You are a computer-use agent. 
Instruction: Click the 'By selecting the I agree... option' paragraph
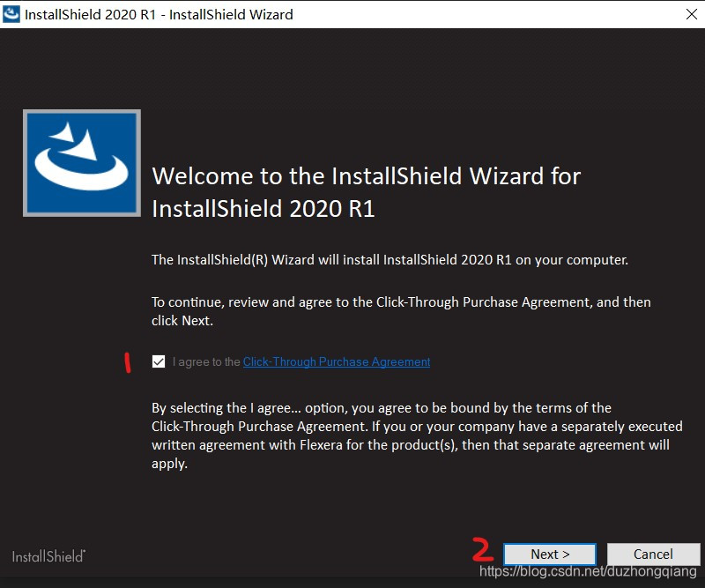click(x=417, y=435)
